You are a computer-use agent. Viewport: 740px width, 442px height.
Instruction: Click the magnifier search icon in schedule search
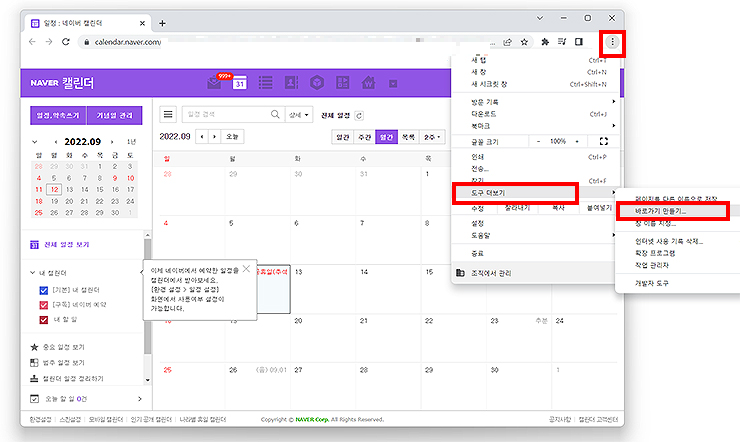275,114
